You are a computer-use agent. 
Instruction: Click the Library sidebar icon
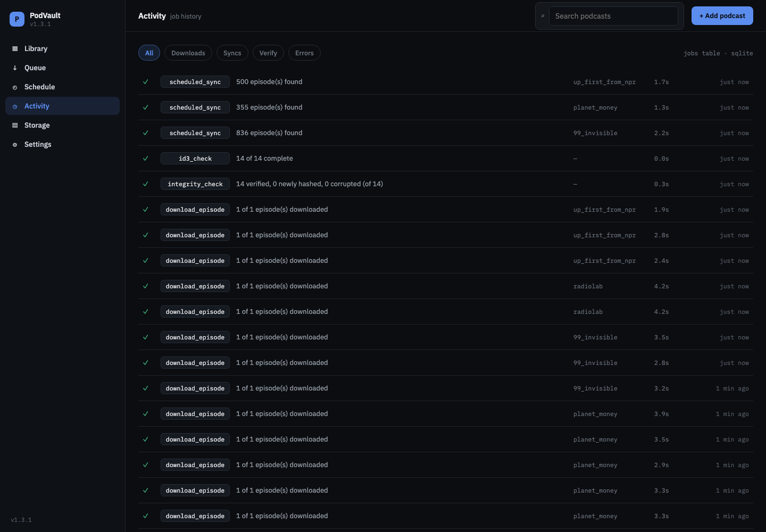pyautogui.click(x=15, y=48)
